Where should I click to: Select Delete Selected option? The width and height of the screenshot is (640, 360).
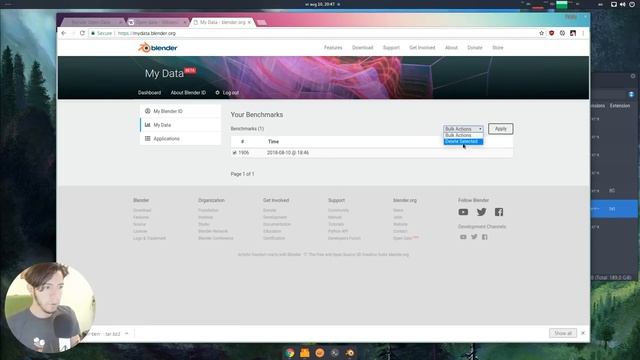point(463,142)
